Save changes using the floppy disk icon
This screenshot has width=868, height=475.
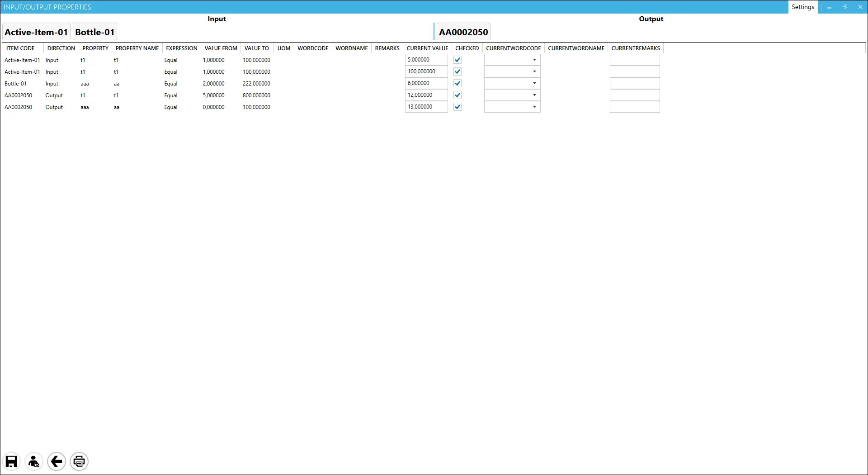coord(11,461)
